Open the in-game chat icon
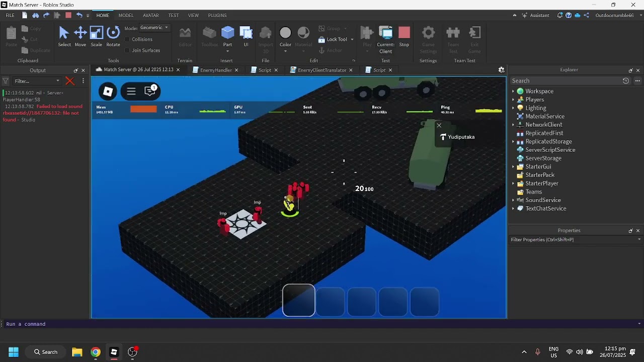 pos(150,91)
